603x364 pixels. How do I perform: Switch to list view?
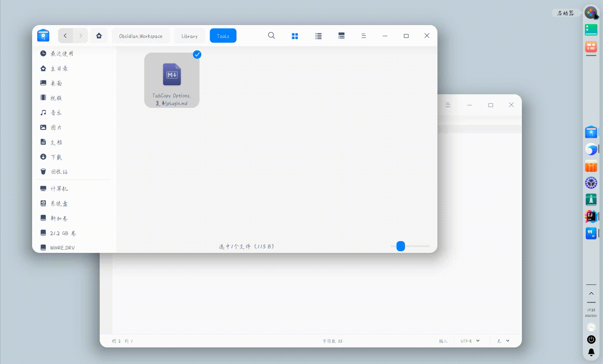tap(318, 36)
